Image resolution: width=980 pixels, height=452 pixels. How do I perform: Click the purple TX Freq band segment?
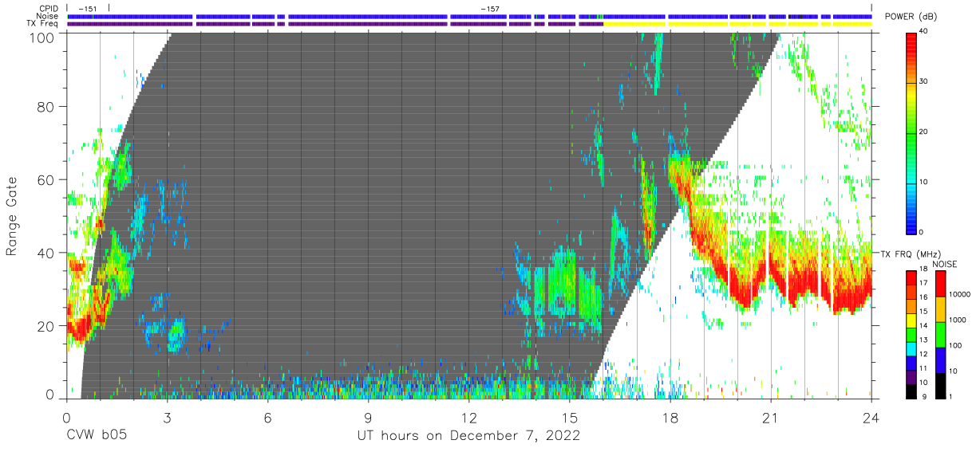[x=335, y=24]
